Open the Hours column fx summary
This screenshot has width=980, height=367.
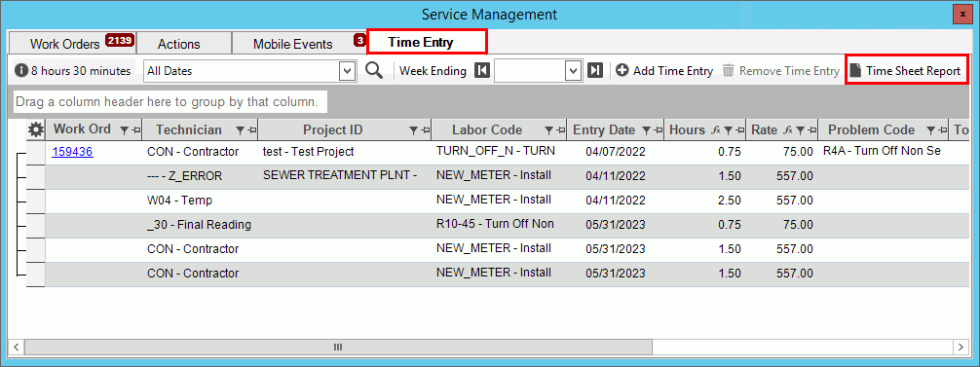[716, 130]
